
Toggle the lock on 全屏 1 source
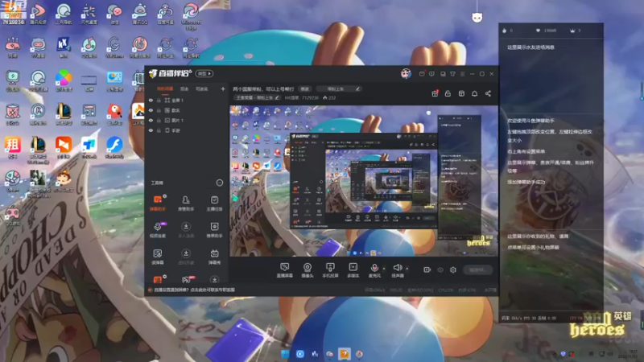[159, 100]
